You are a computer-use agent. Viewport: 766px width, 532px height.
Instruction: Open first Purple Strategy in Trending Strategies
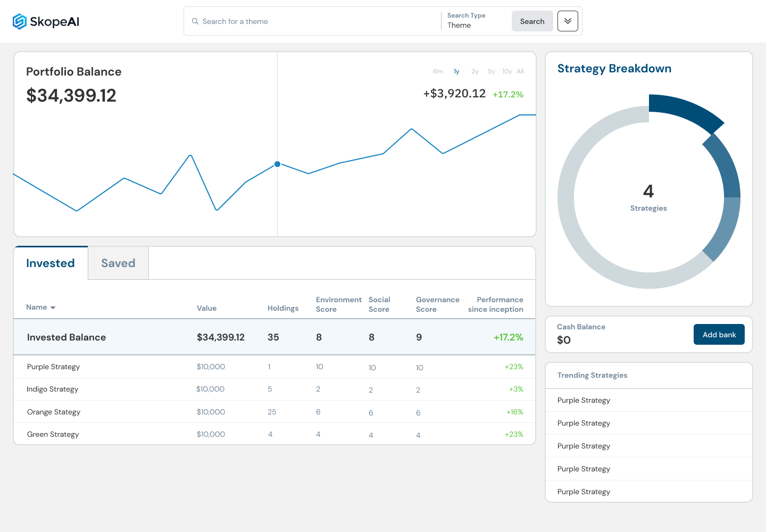pos(649,400)
